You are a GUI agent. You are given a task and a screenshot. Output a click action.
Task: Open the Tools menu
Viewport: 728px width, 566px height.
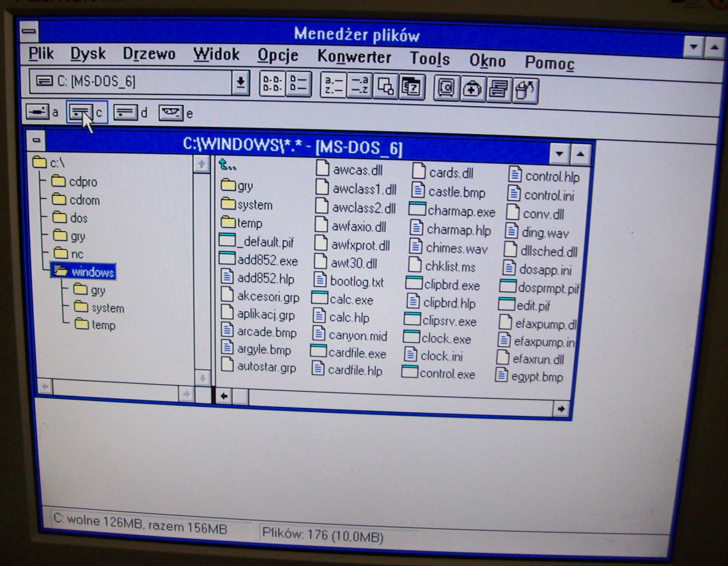(x=430, y=59)
